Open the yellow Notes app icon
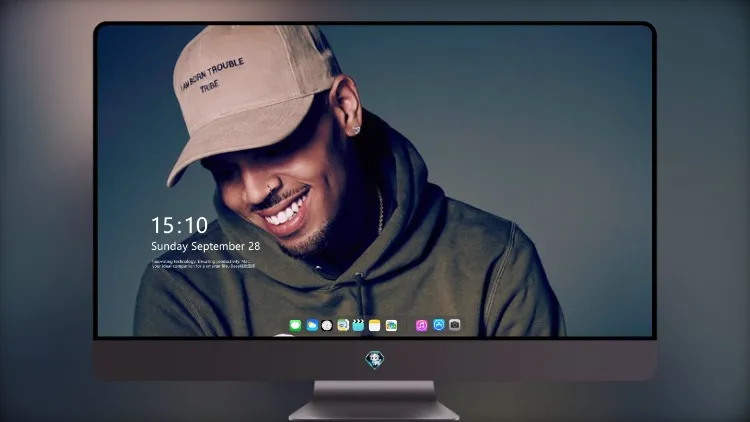 click(375, 325)
